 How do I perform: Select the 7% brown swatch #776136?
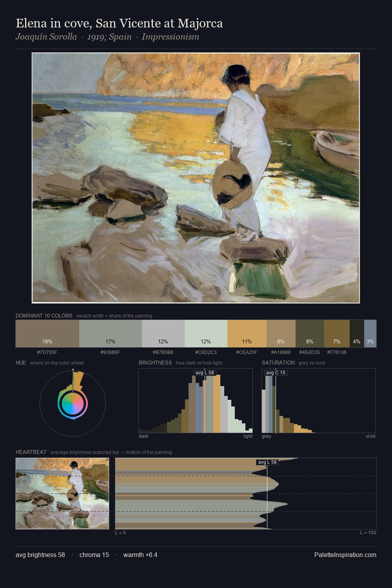[337, 334]
